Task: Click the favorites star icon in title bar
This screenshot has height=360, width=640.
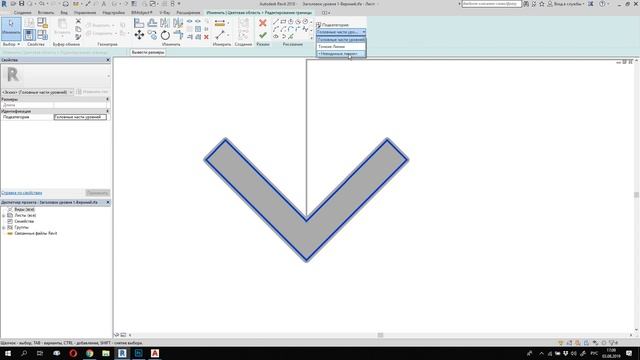Action: (x=542, y=4)
